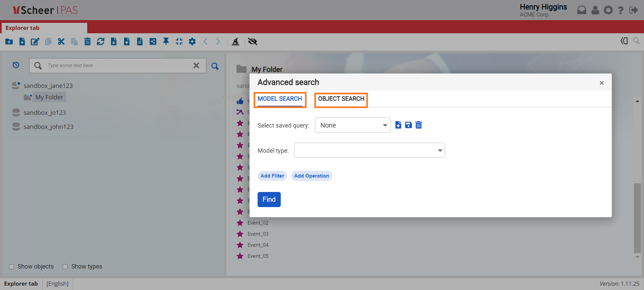Open Event_04 in the folder list

(x=258, y=245)
